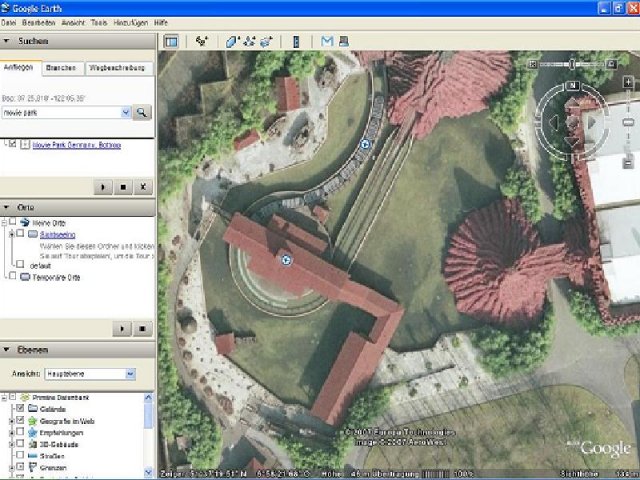Expand the Empfehlungen layer node

click(x=11, y=432)
